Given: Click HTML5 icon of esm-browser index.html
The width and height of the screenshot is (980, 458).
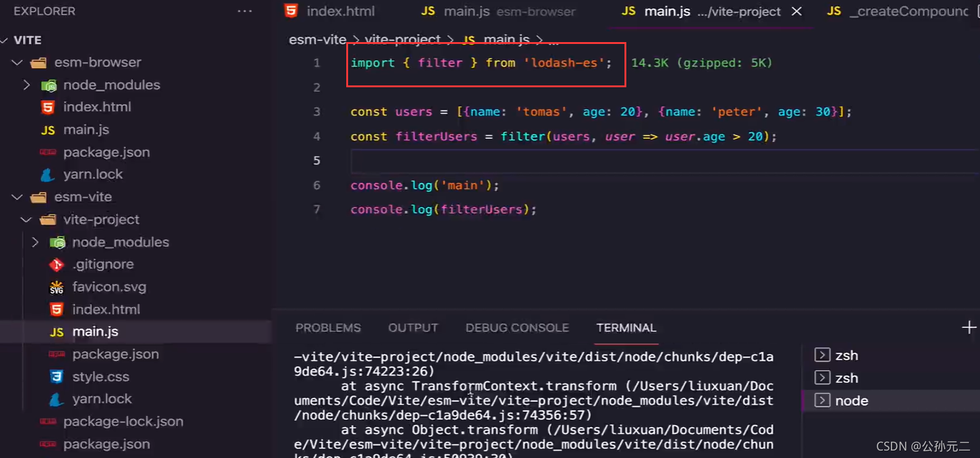Looking at the screenshot, I should click(48, 107).
